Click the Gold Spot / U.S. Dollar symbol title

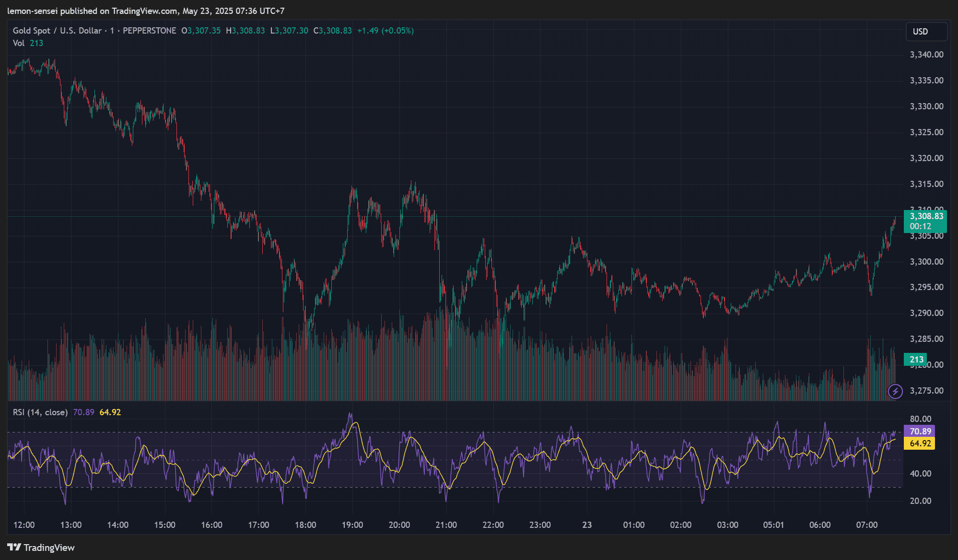point(57,31)
